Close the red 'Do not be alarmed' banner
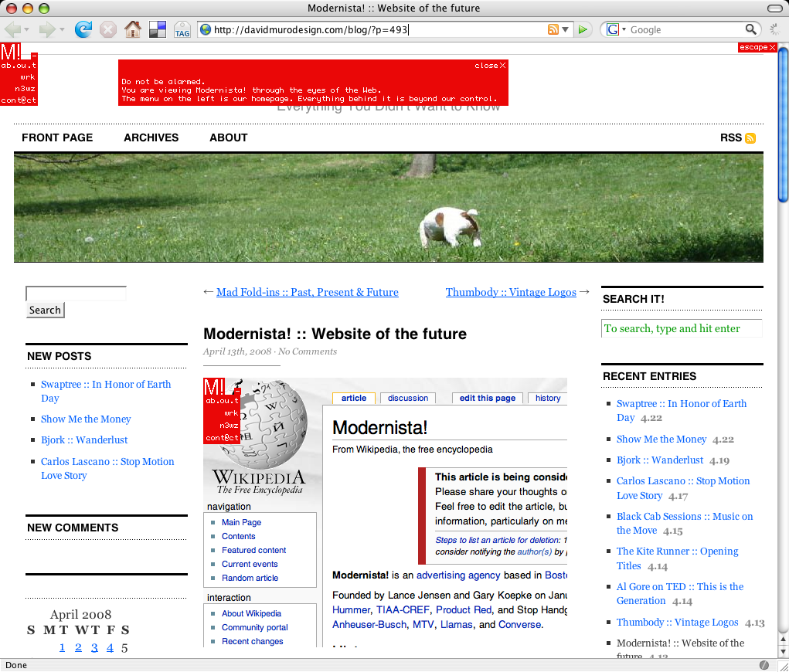 click(x=491, y=66)
